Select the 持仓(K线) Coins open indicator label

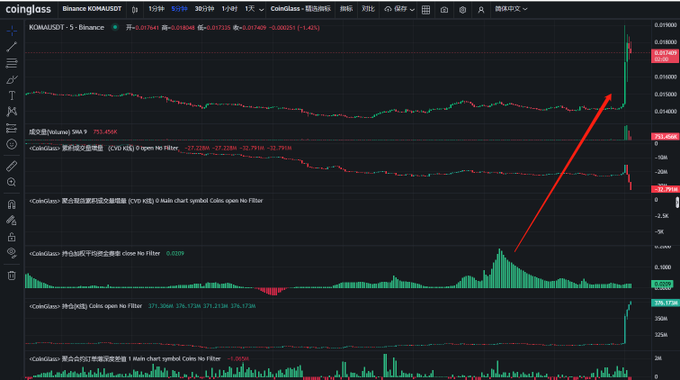[85, 306]
